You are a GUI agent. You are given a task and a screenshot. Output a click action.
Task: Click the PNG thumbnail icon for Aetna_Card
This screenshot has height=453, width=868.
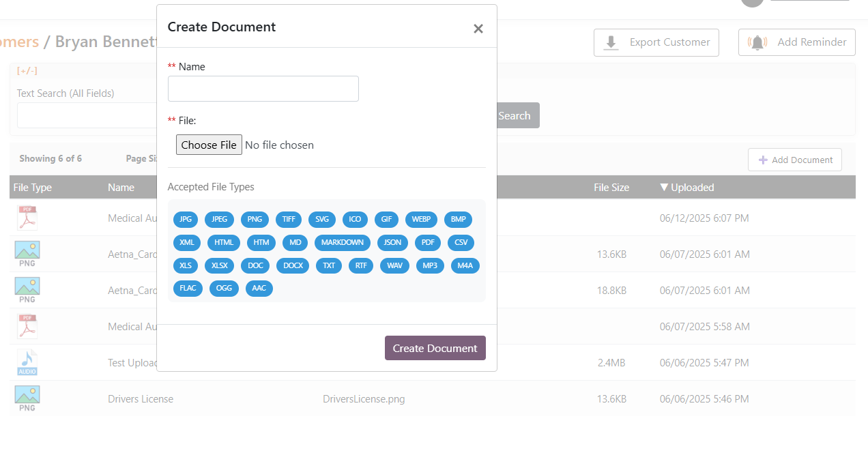pos(27,253)
